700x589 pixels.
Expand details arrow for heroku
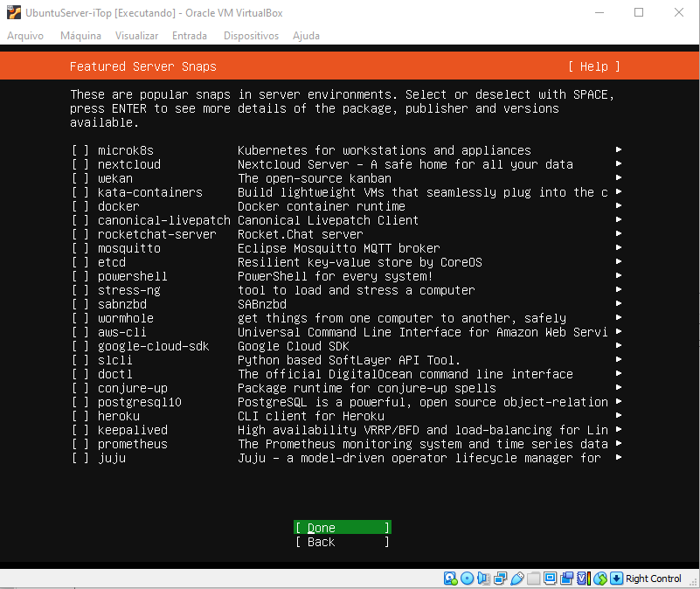pos(619,415)
